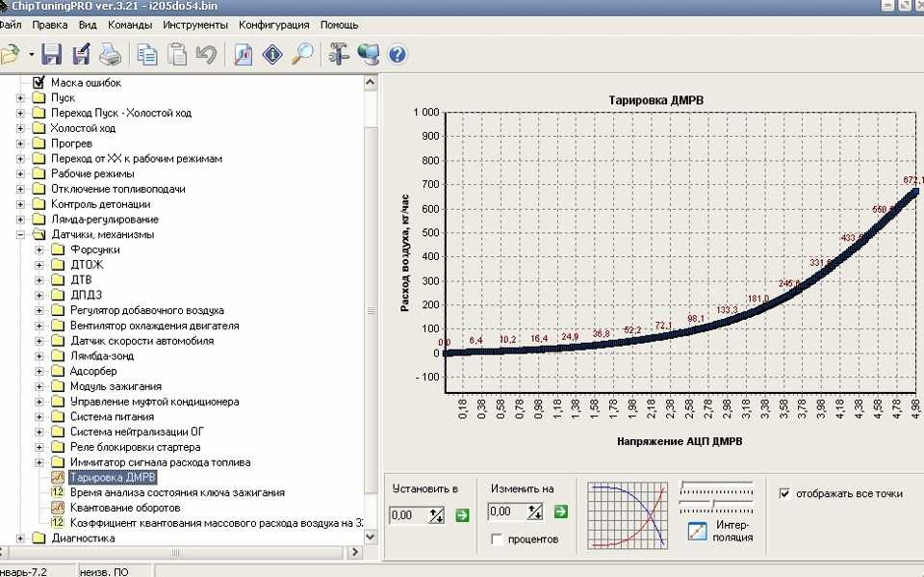Open the Правка menu
Screen dimensions: 924x577
tap(49, 25)
